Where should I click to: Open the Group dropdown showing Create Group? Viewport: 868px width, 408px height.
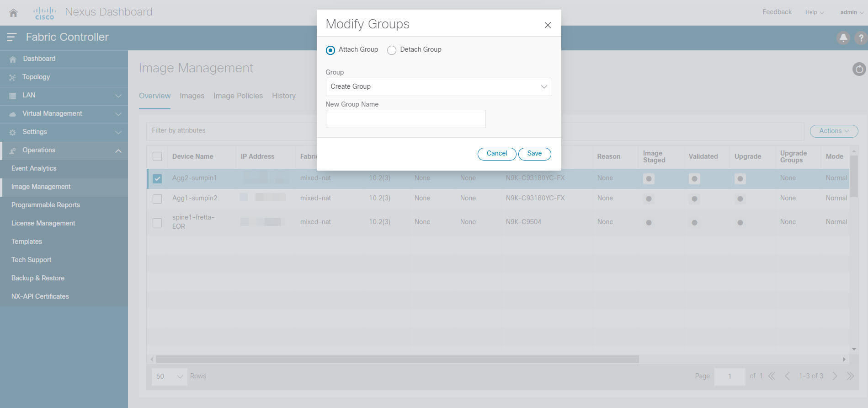[x=439, y=87]
